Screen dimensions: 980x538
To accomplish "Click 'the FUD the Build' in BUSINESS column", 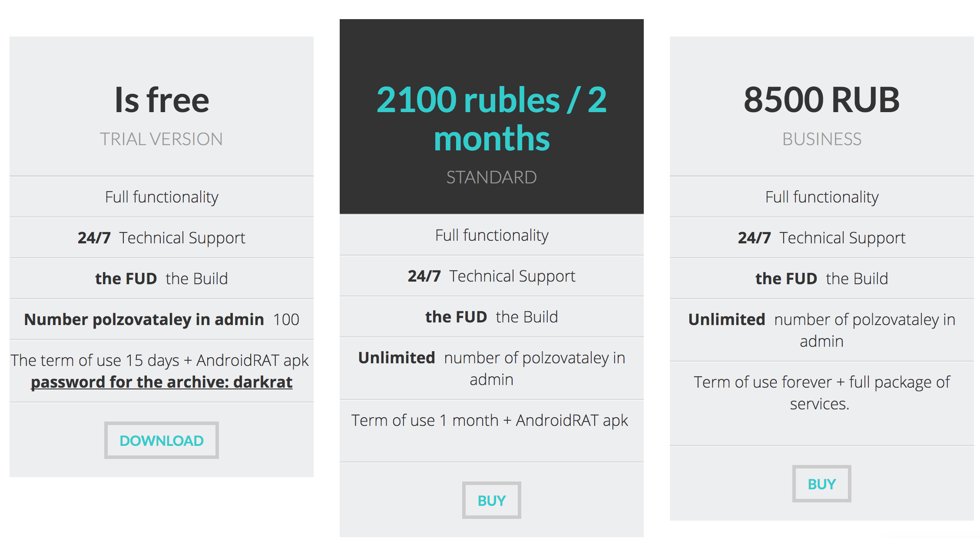I will [821, 279].
